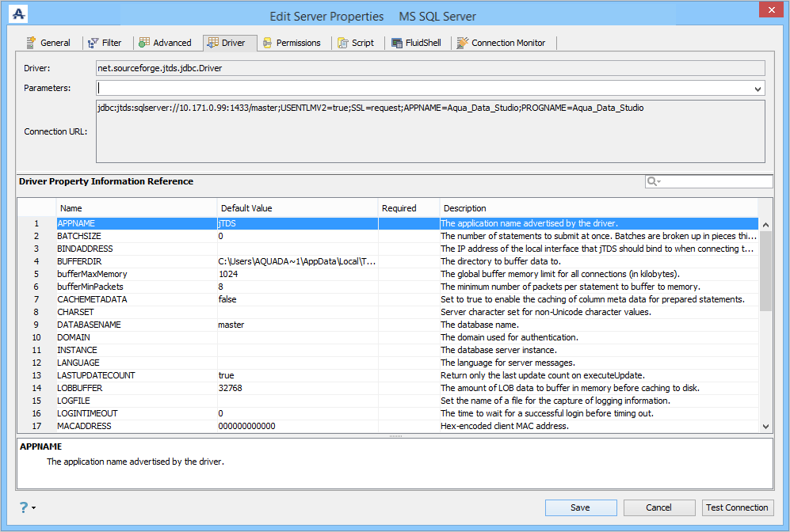Click the Connection Monitor tab icon
Viewport: 790px width, 532px height.
pos(463,43)
